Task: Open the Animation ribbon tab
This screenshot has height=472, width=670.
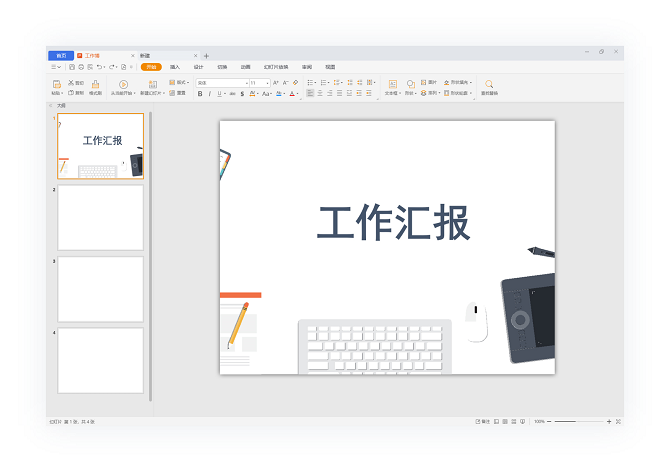Action: (x=246, y=67)
